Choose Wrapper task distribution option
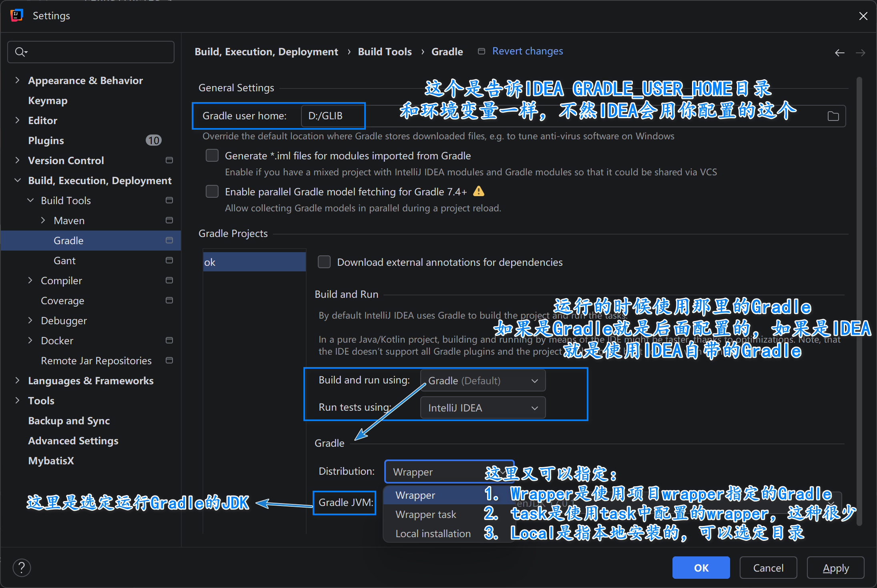877x588 pixels. click(425, 514)
